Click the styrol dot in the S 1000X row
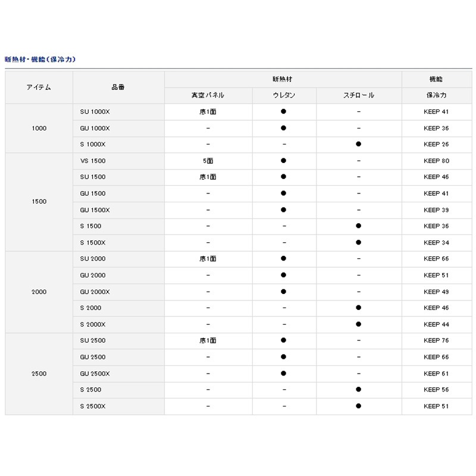476x476 pixels. pyautogui.click(x=358, y=145)
